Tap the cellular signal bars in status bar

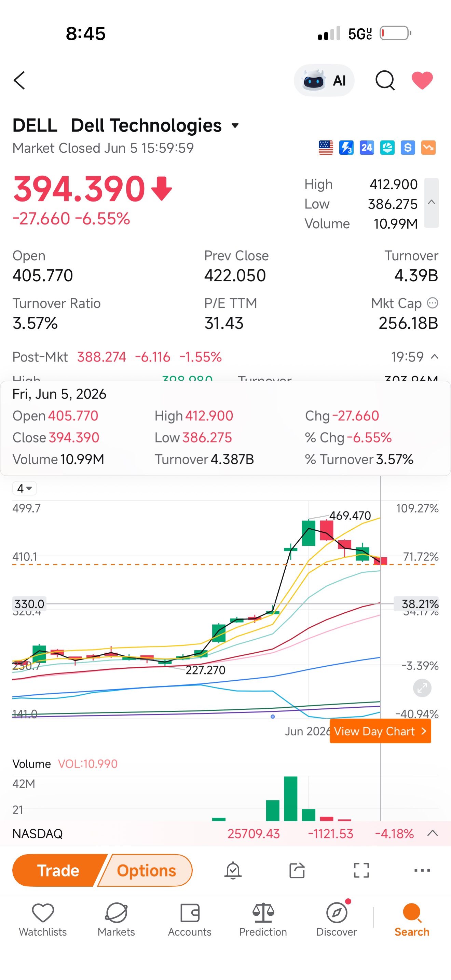329,33
